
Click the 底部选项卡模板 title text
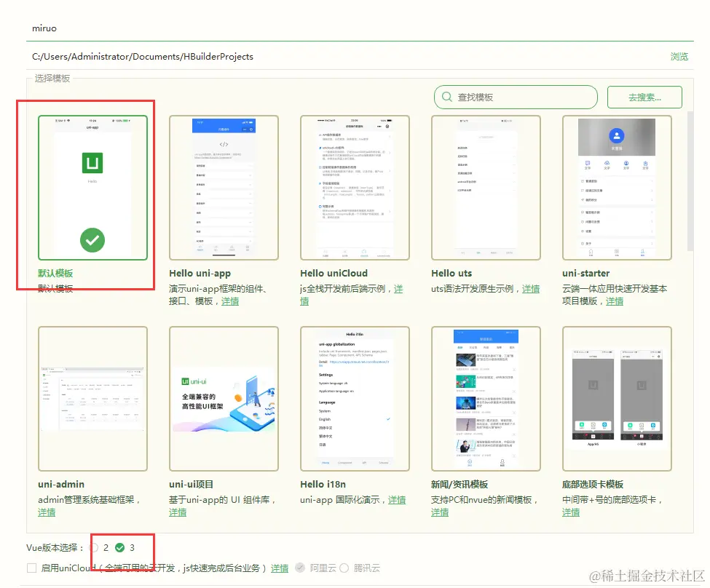pos(593,484)
